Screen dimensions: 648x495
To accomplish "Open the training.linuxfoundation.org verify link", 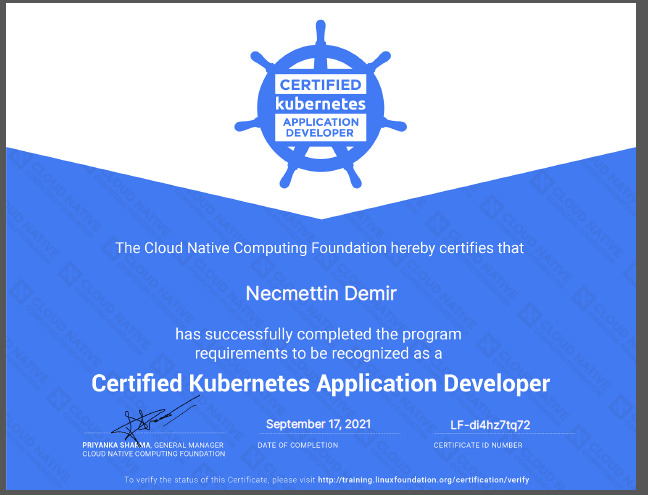I will [424, 480].
